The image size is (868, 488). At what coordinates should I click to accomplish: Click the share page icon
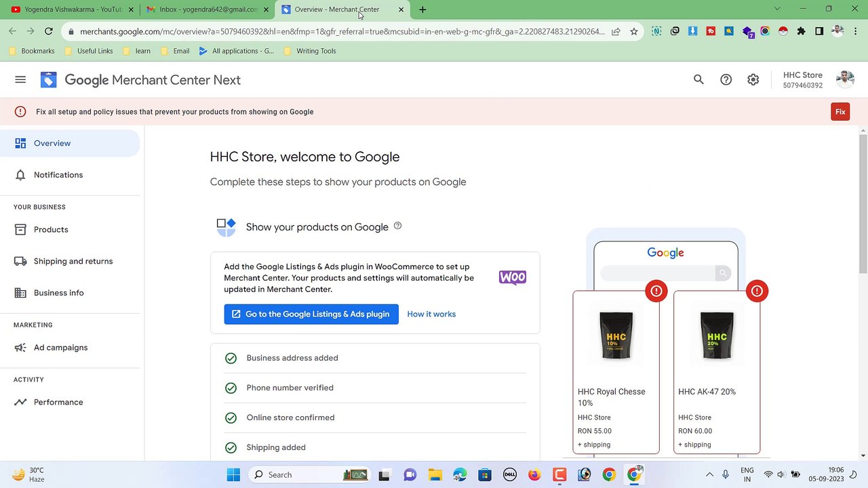point(616,31)
